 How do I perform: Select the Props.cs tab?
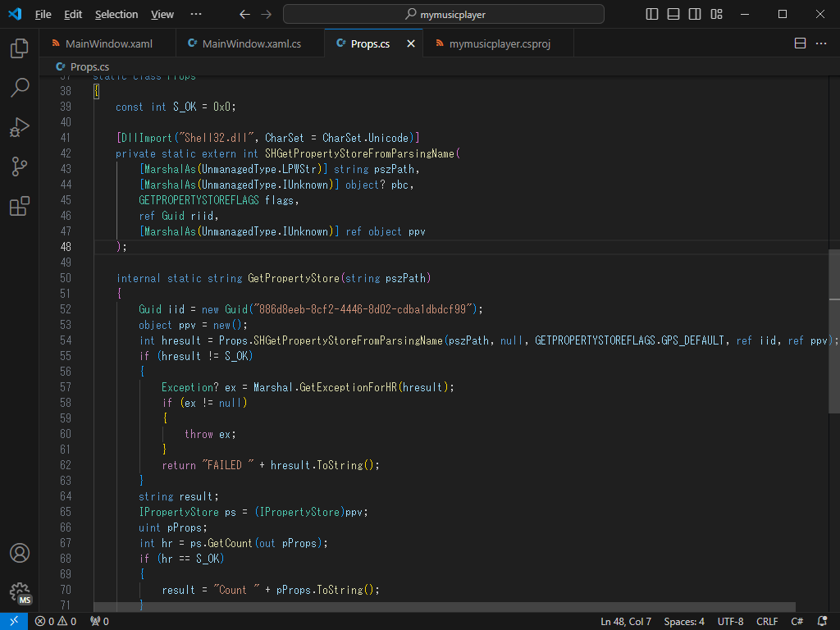pyautogui.click(x=369, y=43)
